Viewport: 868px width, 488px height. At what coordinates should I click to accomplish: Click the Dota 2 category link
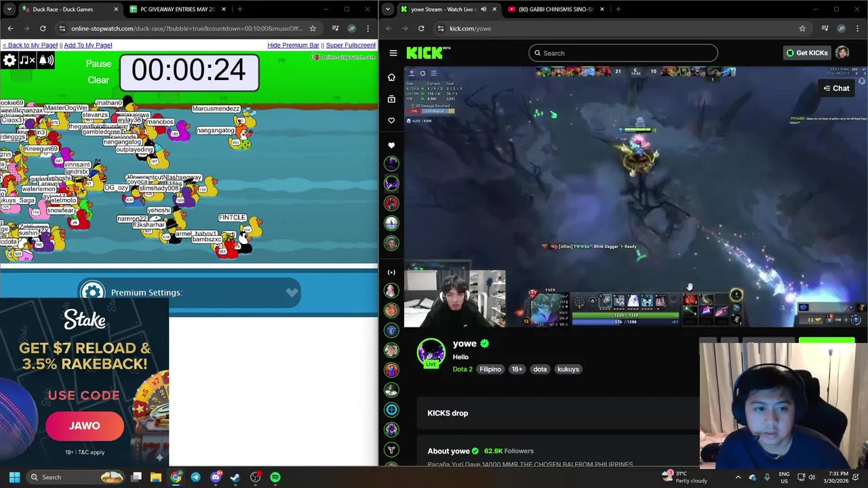[x=462, y=369]
